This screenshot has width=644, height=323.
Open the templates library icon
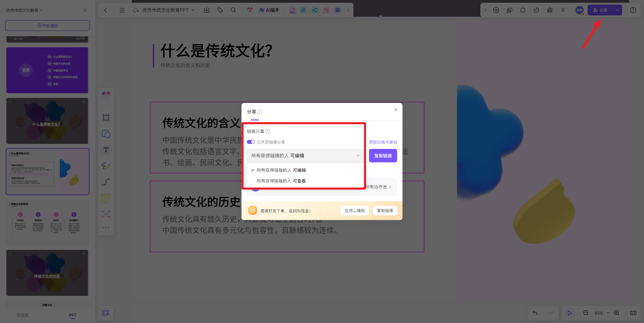tap(106, 96)
